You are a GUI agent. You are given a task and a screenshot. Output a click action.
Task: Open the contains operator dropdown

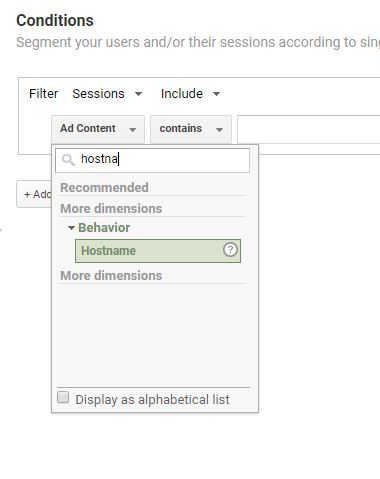(x=191, y=129)
